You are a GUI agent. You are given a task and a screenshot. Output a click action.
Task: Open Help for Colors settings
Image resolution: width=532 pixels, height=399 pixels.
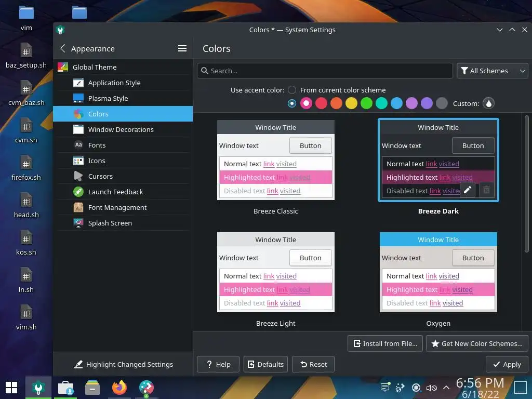click(218, 364)
